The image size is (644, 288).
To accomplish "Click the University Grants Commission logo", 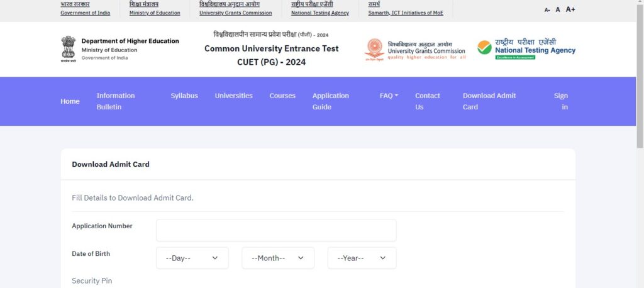I will click(x=415, y=50).
